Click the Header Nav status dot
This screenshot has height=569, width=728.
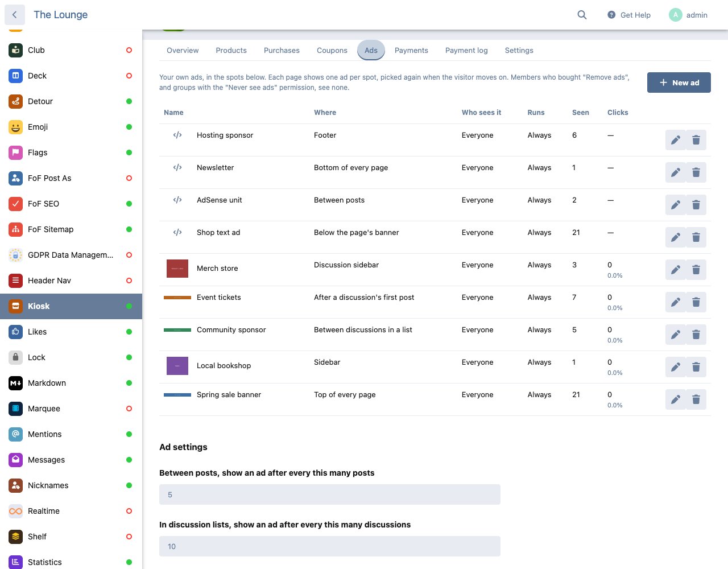[x=129, y=281]
